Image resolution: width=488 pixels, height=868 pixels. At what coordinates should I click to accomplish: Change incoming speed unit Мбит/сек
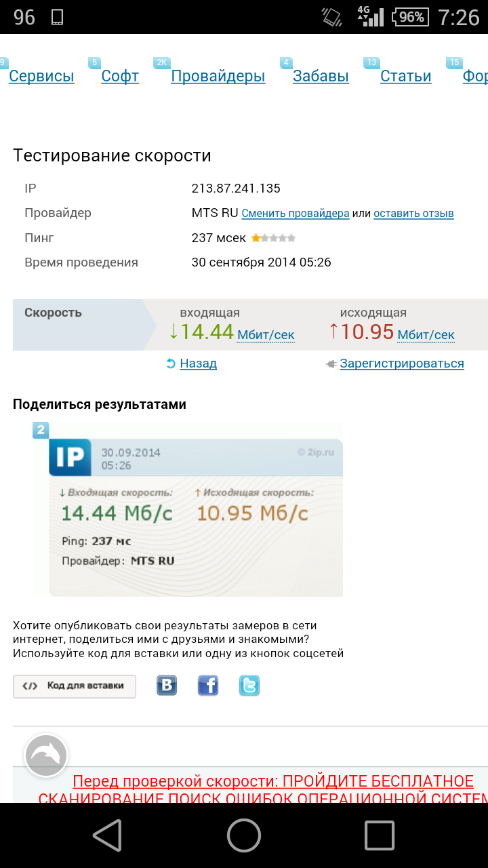pyautogui.click(x=266, y=335)
